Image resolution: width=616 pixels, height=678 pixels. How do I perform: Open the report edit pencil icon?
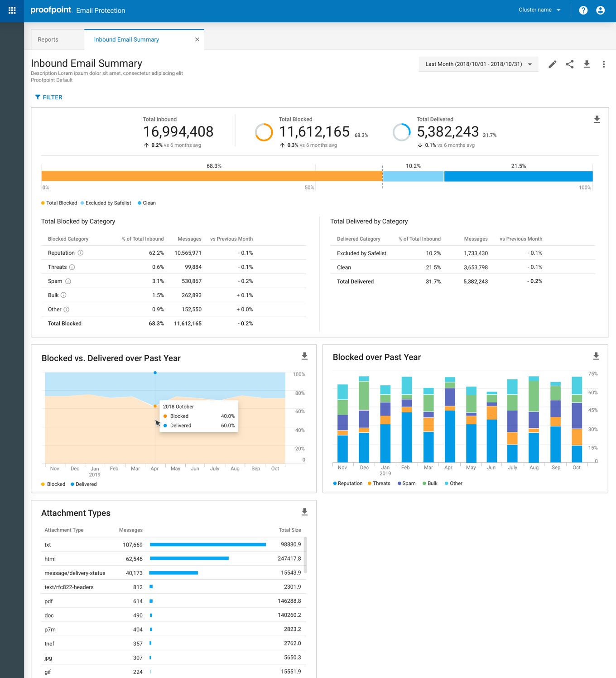point(552,64)
